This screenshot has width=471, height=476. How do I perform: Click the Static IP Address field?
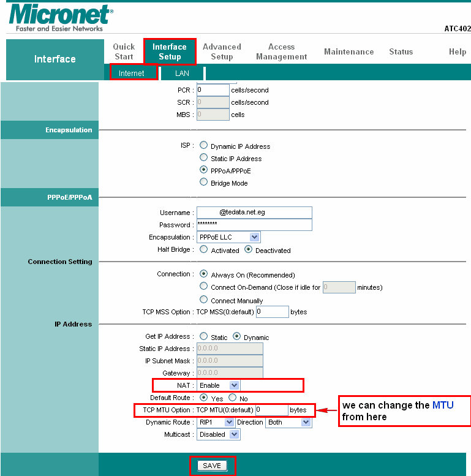point(230,349)
